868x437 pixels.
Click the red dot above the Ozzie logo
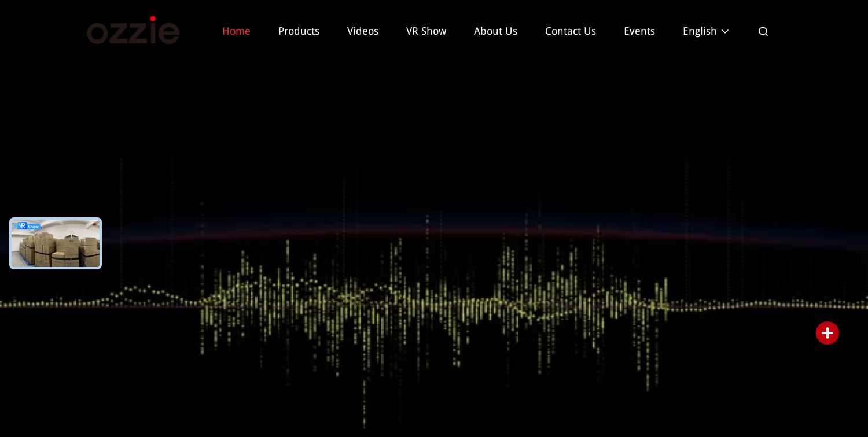pyautogui.click(x=153, y=19)
